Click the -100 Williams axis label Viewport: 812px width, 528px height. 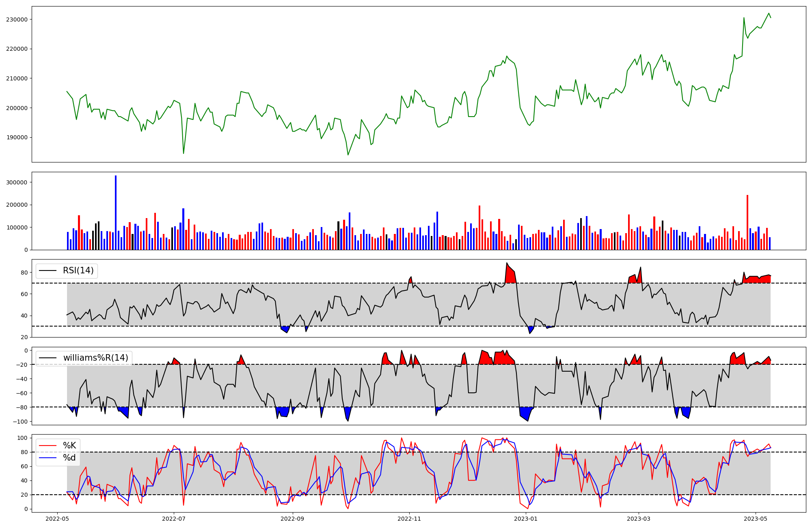click(x=20, y=422)
